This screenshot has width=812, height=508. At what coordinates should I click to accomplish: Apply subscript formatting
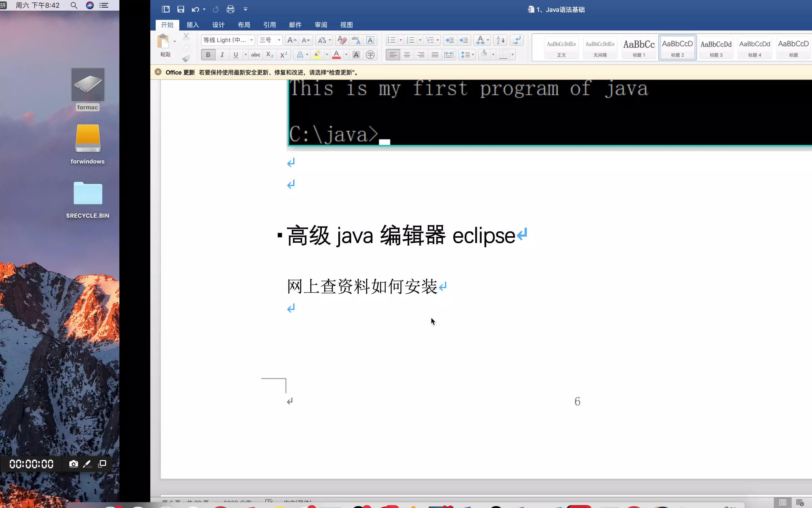coord(269,55)
